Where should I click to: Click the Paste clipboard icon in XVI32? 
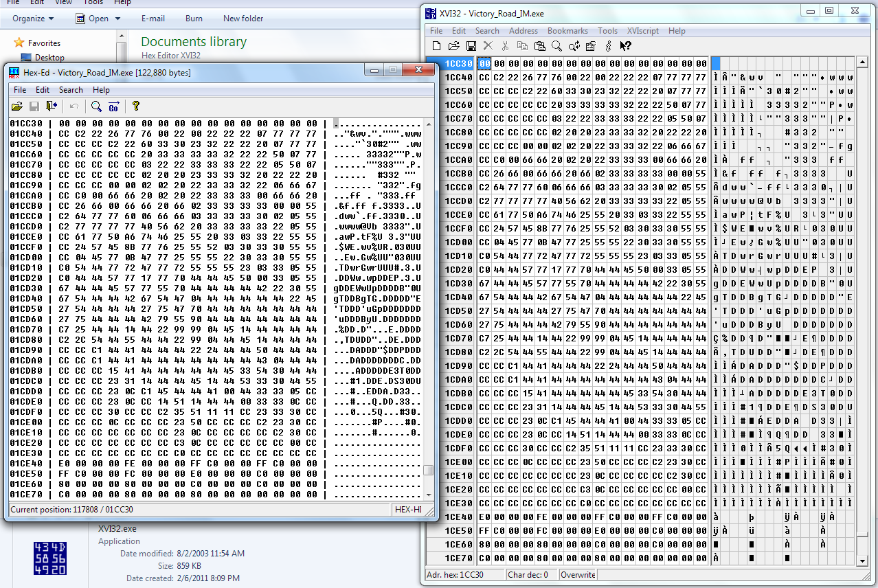point(539,46)
